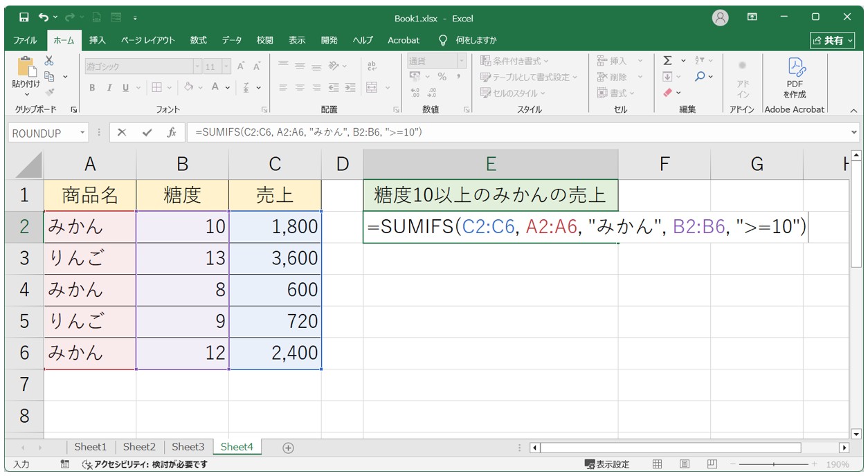Click the Copy icon in the clipboard group

pos(49,76)
